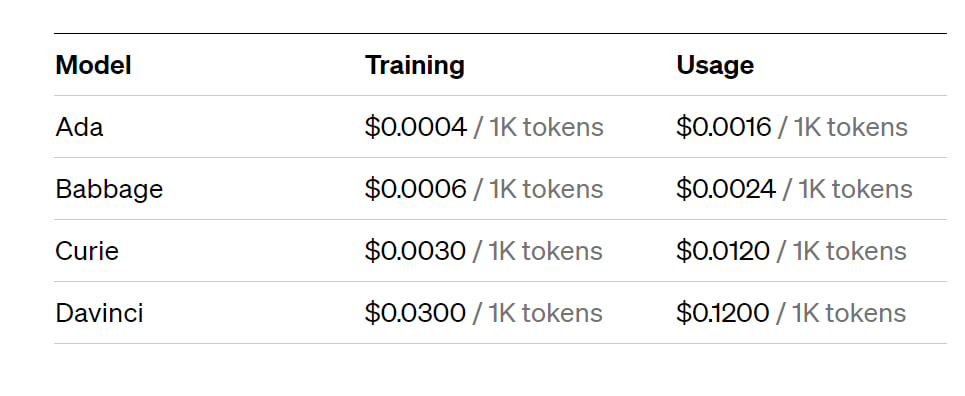Screen dimensions: 965x396
Task: Click the Model column header
Action: pyautogui.click(x=94, y=65)
